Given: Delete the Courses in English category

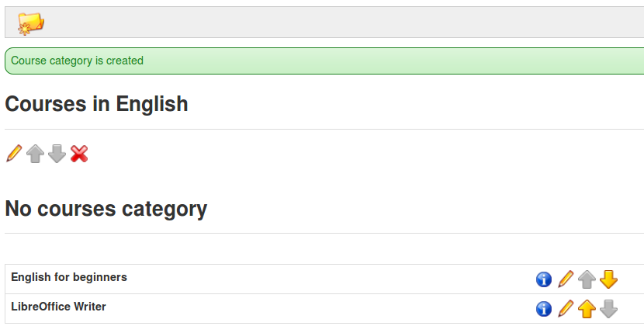Looking at the screenshot, I should pyautogui.click(x=79, y=154).
